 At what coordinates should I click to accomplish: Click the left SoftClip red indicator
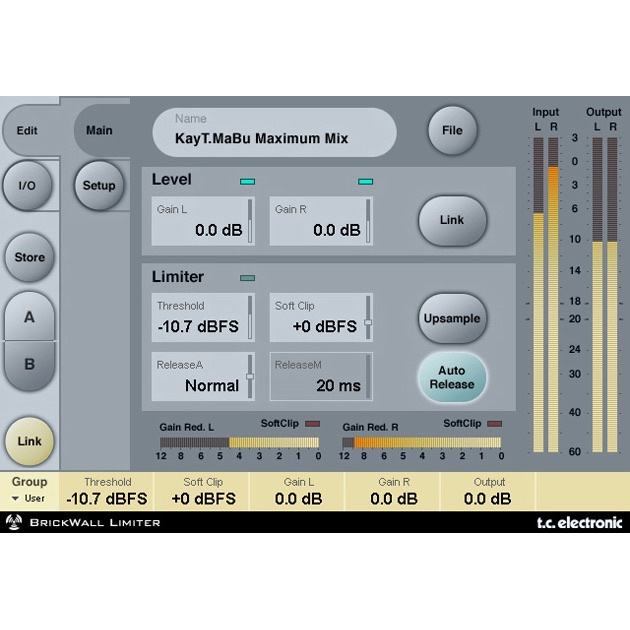313,423
